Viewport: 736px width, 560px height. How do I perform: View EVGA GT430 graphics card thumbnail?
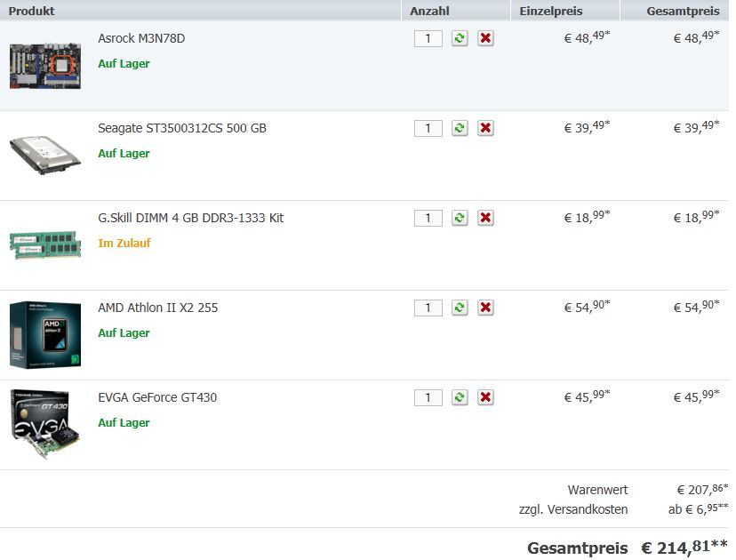coord(45,424)
